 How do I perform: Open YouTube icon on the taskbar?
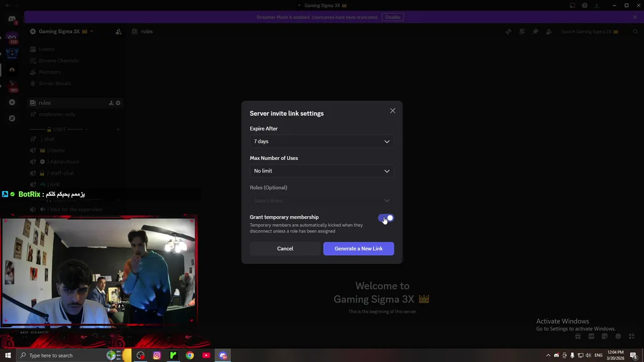coord(206,355)
